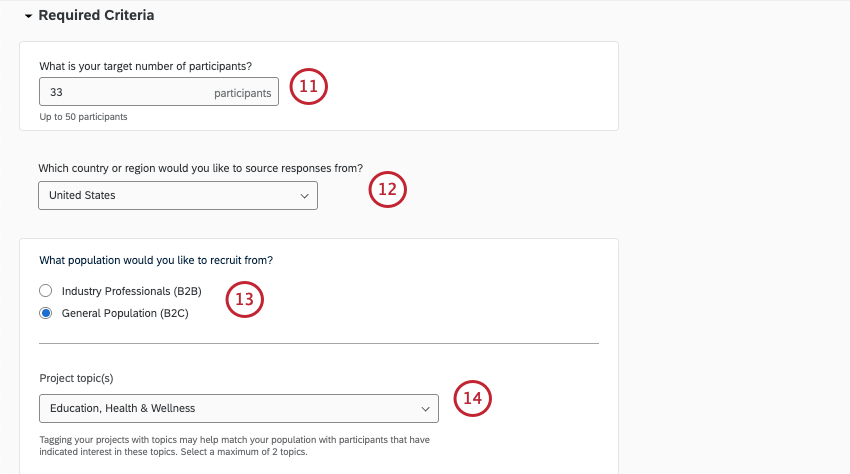
Task: Select the General Population (B2C) radio button
Action: [x=45, y=313]
